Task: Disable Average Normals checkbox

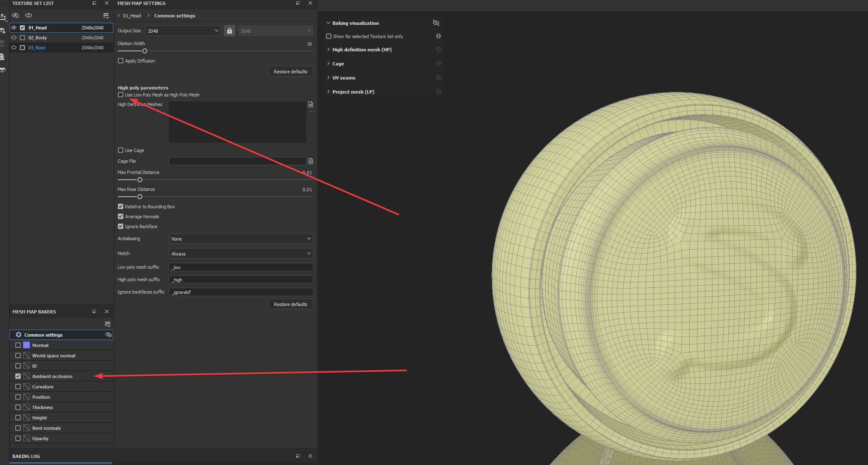Action: pyautogui.click(x=121, y=217)
